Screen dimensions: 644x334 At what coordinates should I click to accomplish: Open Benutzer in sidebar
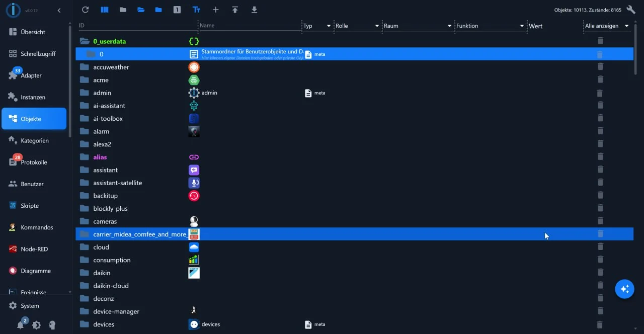click(34, 184)
